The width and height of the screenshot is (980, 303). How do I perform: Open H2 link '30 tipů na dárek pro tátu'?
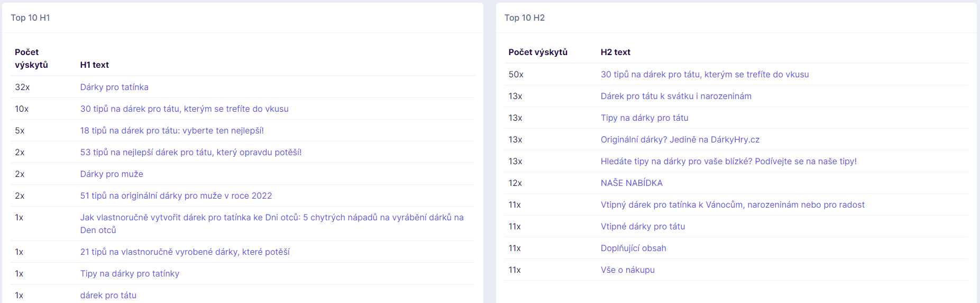pos(704,74)
